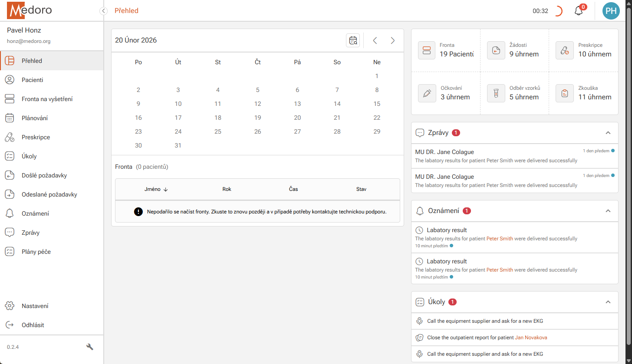
Task: Click the Odběr vzorků sample tube icon
Action: 496,93
